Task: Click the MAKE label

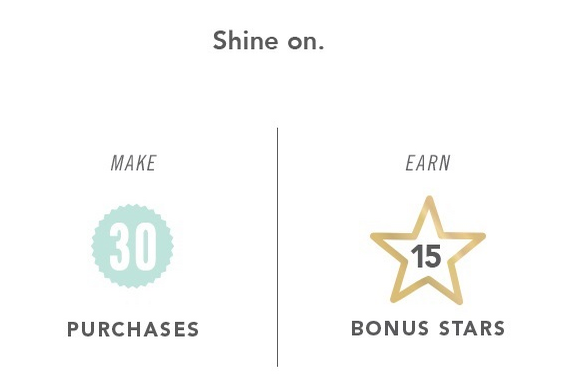Action: [134, 163]
